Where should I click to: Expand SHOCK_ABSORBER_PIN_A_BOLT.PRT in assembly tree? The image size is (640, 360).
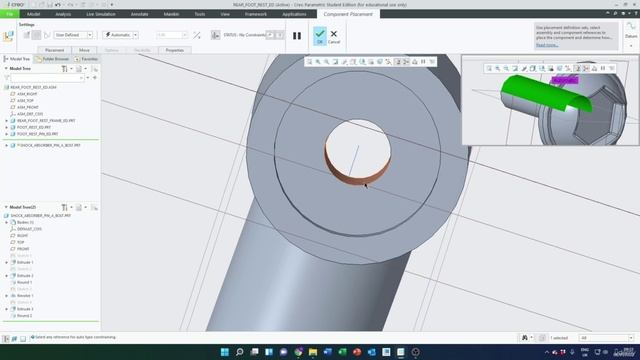[7, 145]
